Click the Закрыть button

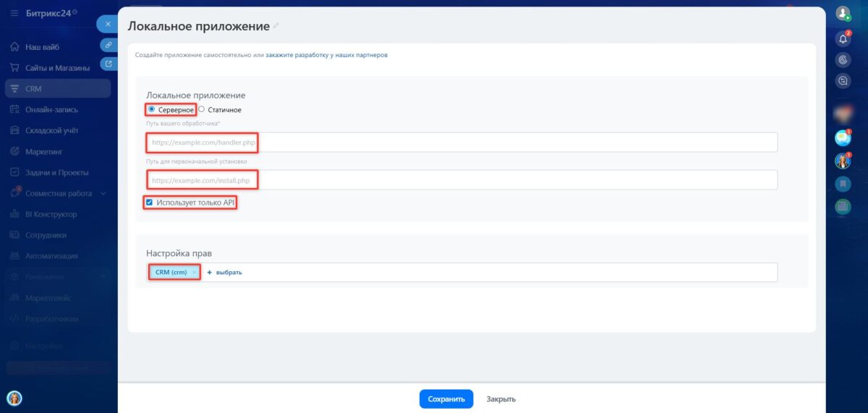tap(501, 399)
